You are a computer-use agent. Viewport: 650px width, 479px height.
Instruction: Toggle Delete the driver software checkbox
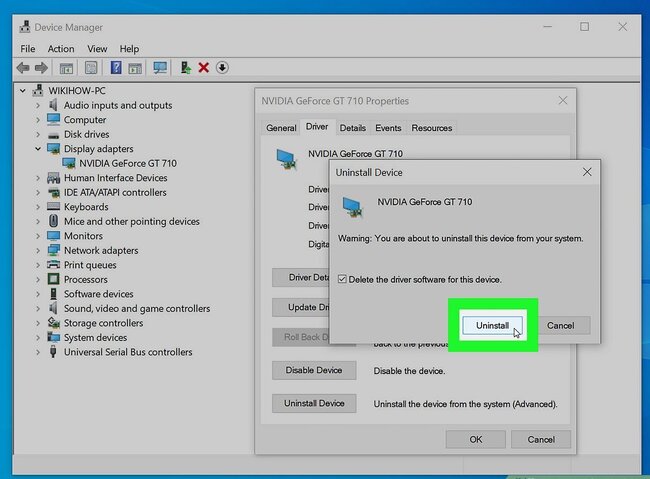(x=342, y=279)
